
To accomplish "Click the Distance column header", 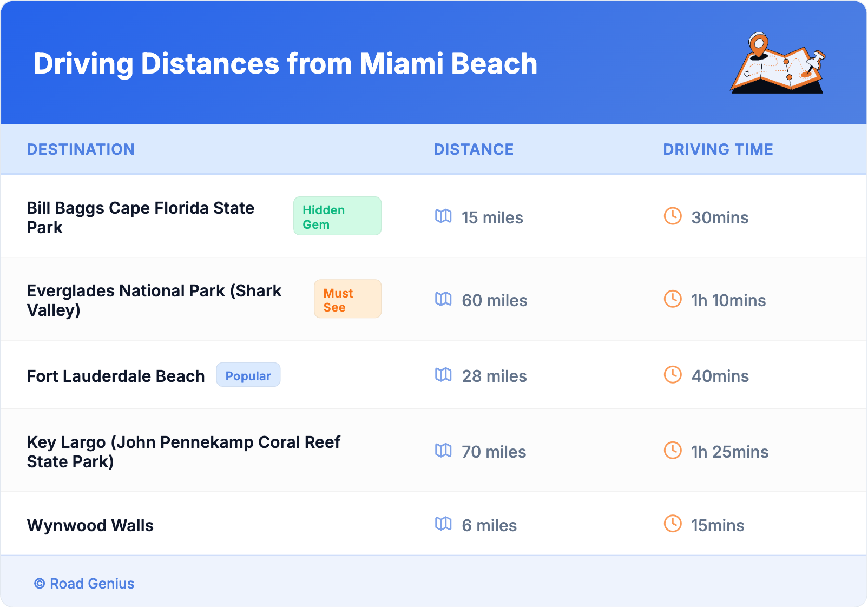I will (x=474, y=149).
